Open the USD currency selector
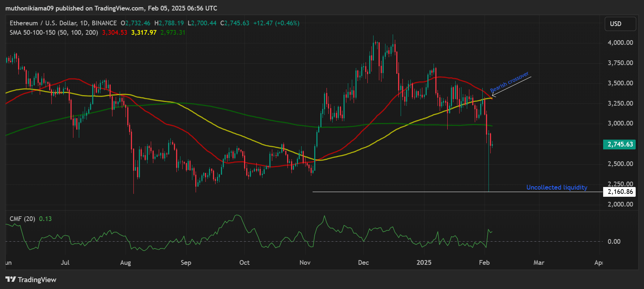 620,24
